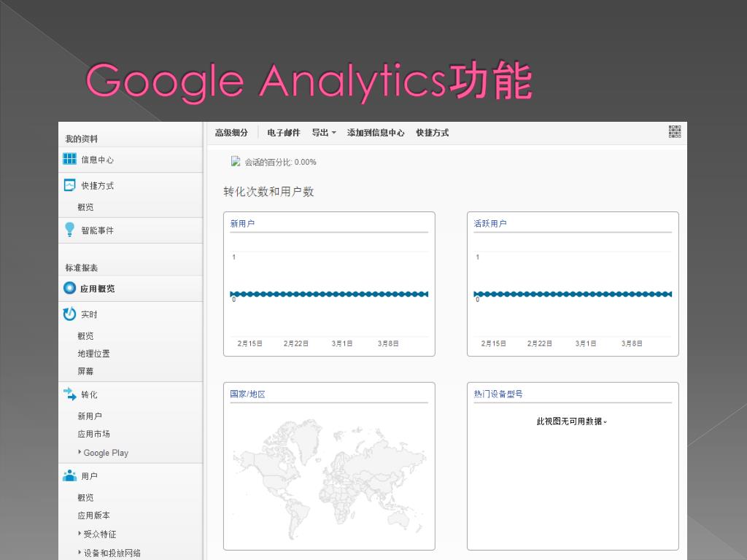Click 概览 under 实时

[x=86, y=335]
